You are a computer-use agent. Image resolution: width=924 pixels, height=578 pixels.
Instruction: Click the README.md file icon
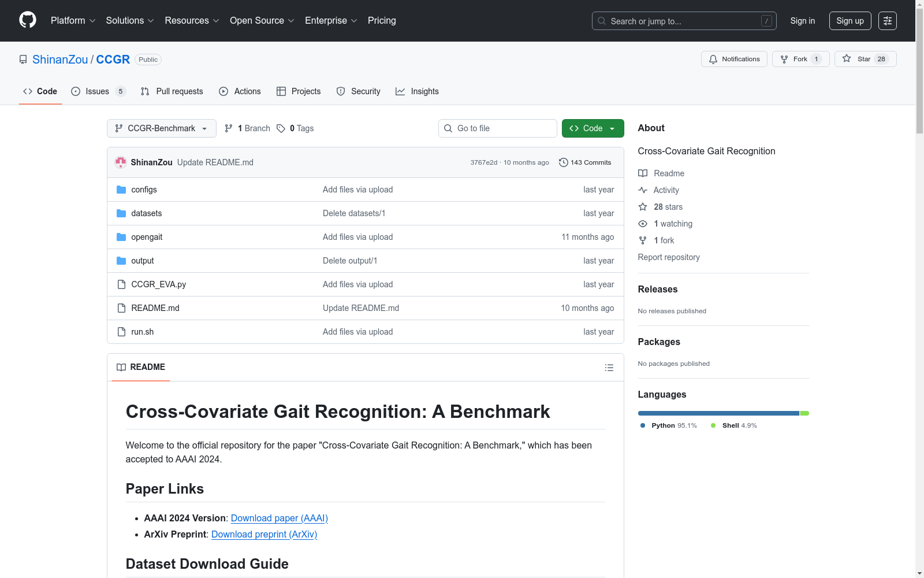tap(121, 308)
